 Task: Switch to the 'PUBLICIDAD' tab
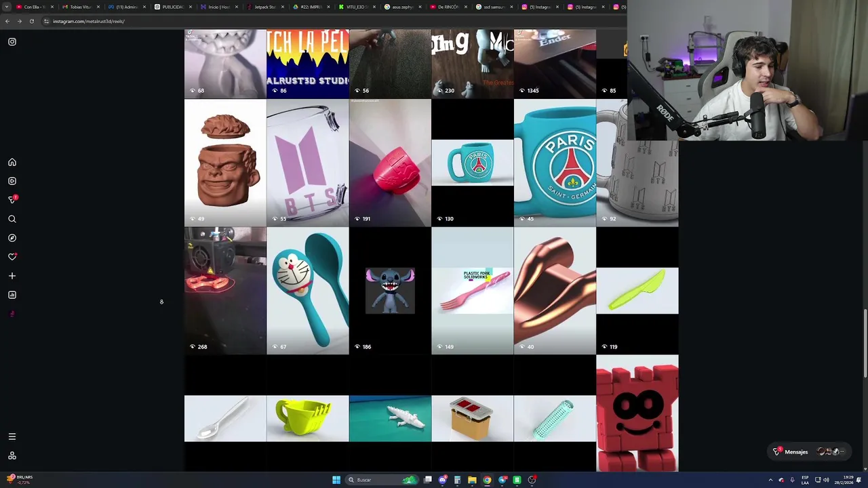pyautogui.click(x=172, y=7)
